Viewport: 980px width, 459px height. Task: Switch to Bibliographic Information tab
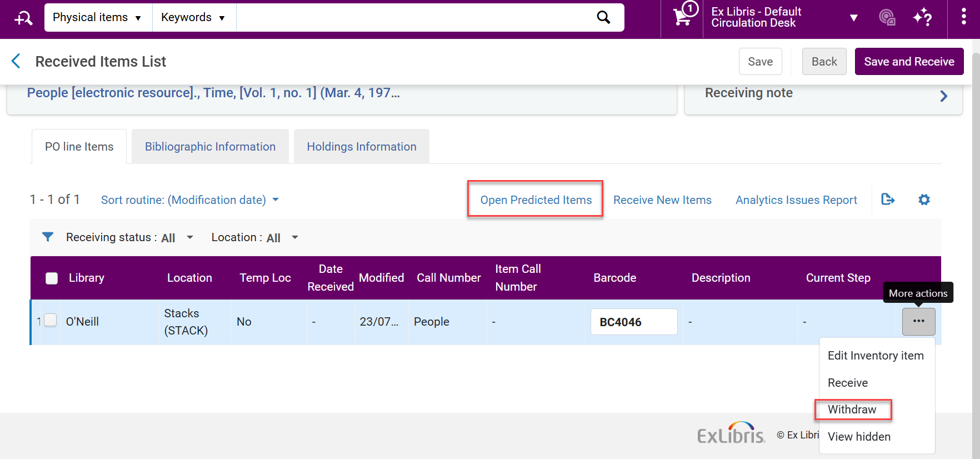[210, 147]
